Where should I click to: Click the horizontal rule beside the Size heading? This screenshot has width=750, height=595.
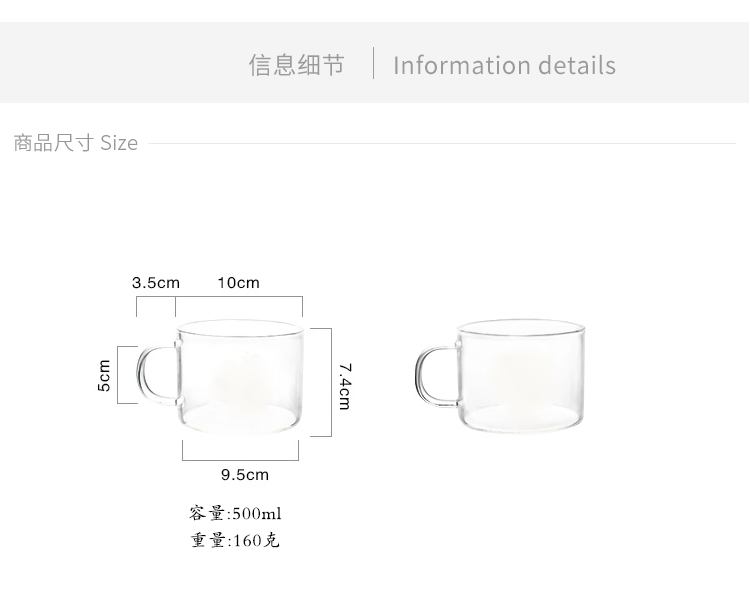[x=441, y=143]
